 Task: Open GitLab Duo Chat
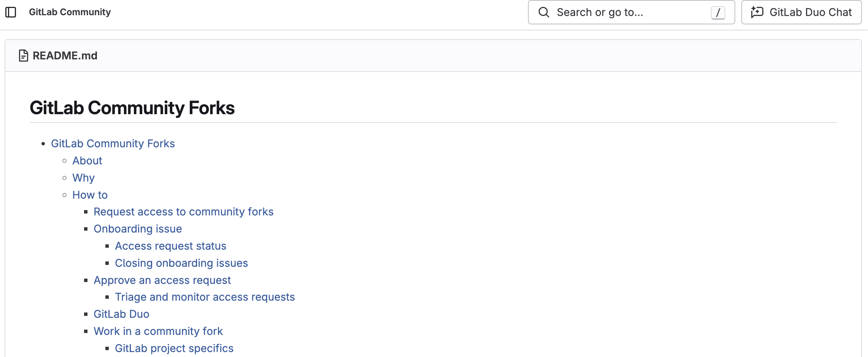coord(801,12)
